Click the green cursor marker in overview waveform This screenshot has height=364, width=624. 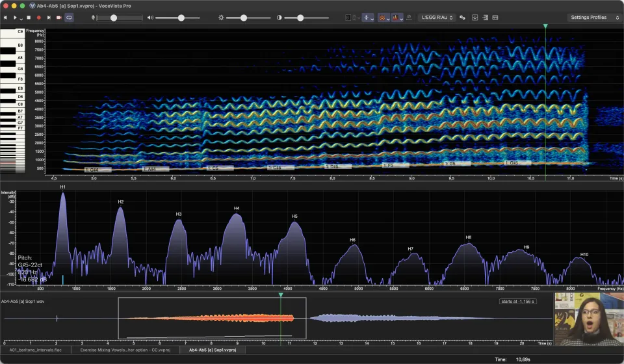281,295
